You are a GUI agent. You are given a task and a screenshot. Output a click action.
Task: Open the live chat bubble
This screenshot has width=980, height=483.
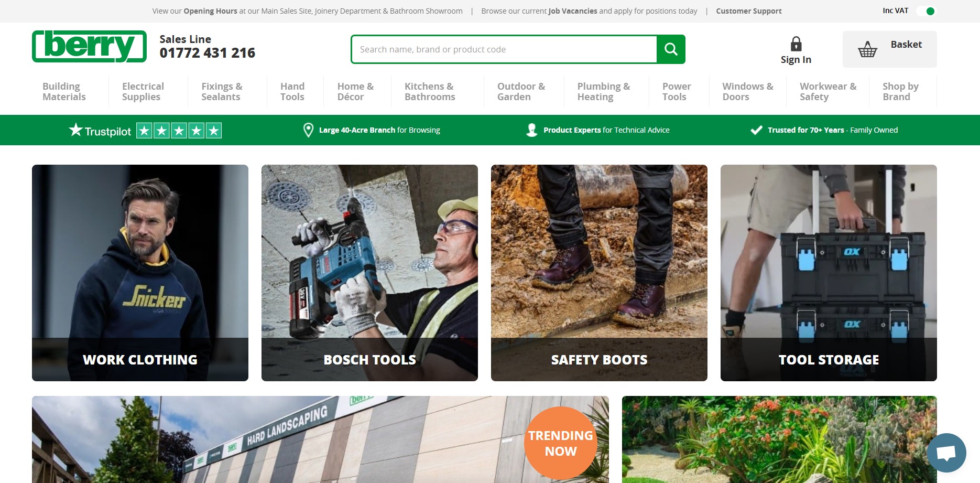coord(946,453)
